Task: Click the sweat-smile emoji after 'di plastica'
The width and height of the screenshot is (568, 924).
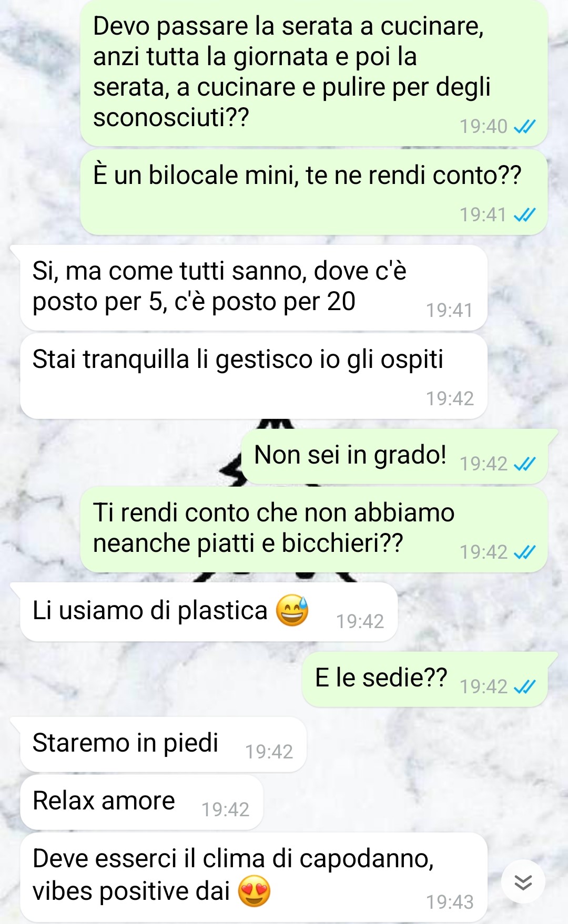Action: tap(292, 611)
